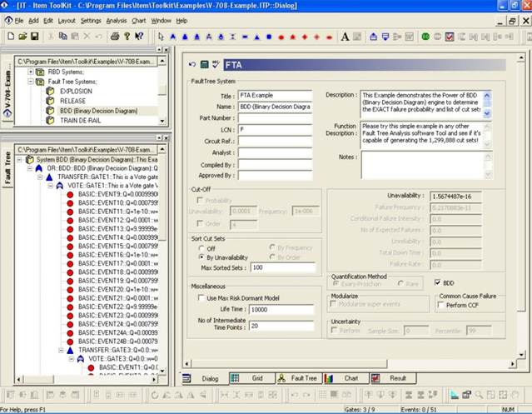This screenshot has height=414, width=532.
Task: Click the Print toolbar icon
Action: pos(116,37)
